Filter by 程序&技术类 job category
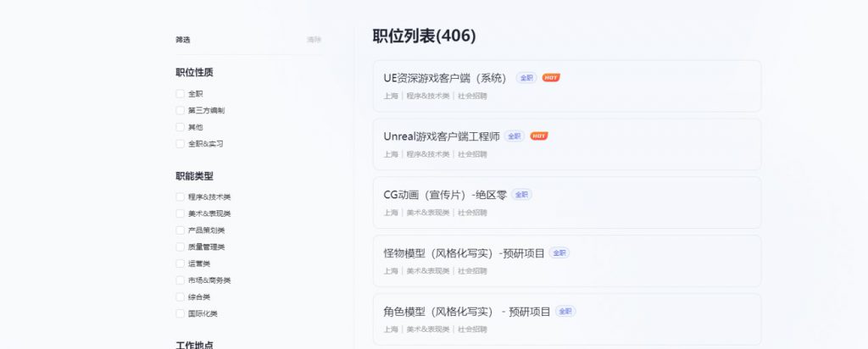The width and height of the screenshot is (868, 349). (x=180, y=197)
